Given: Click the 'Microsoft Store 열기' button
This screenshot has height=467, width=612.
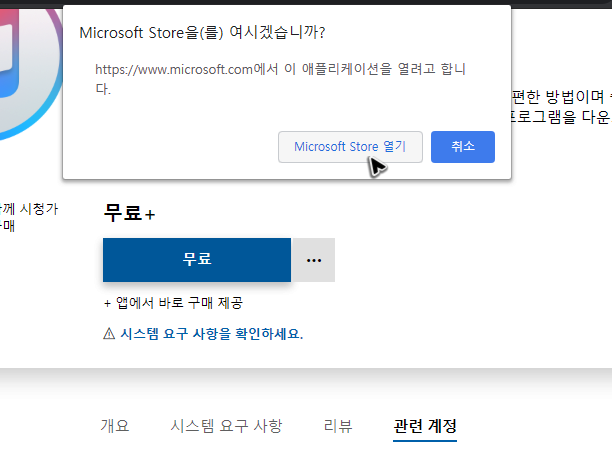Looking at the screenshot, I should 350,147.
